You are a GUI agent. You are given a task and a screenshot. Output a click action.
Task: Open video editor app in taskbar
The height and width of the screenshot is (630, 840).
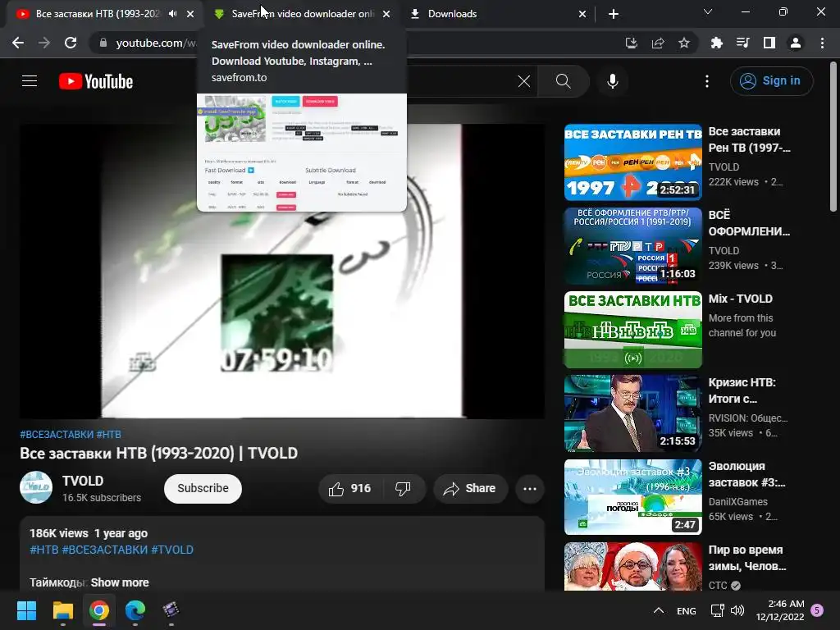point(171,610)
